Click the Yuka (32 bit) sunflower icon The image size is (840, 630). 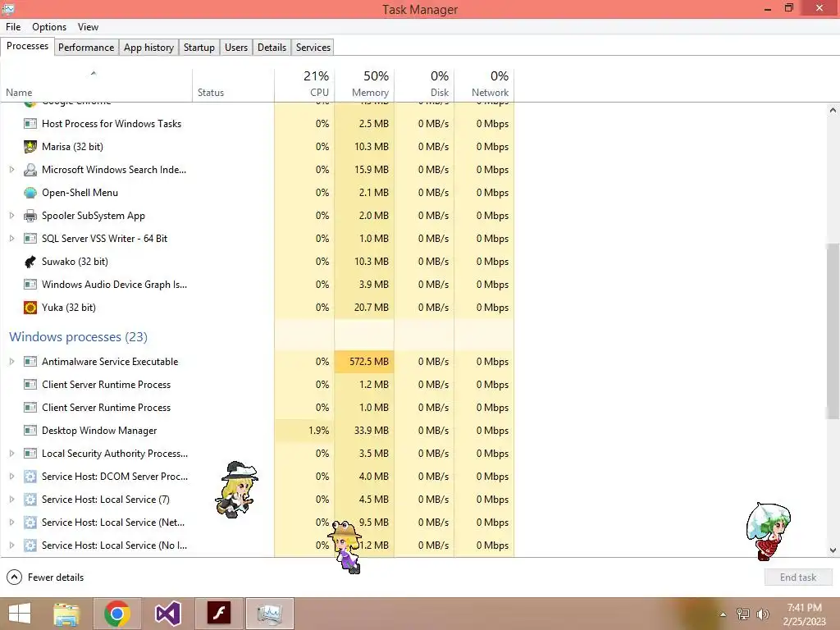[30, 308]
